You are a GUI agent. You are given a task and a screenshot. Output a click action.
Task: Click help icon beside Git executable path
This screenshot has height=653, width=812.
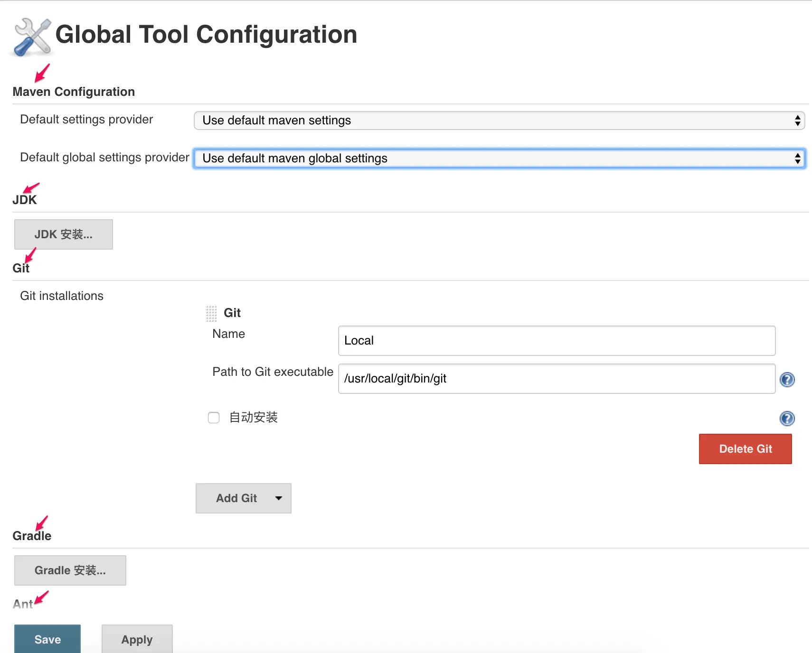tap(787, 380)
